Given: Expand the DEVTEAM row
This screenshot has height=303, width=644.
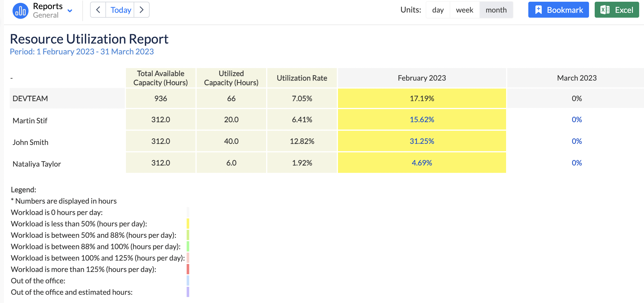Looking at the screenshot, I should [30, 98].
